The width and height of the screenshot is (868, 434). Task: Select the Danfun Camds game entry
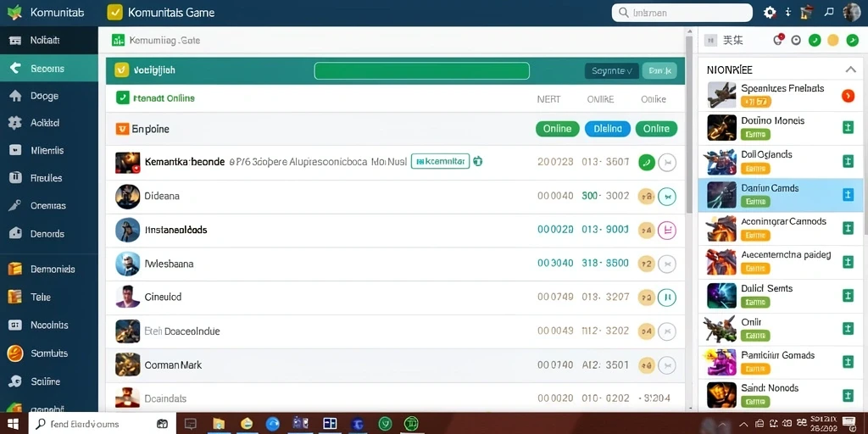781,195
